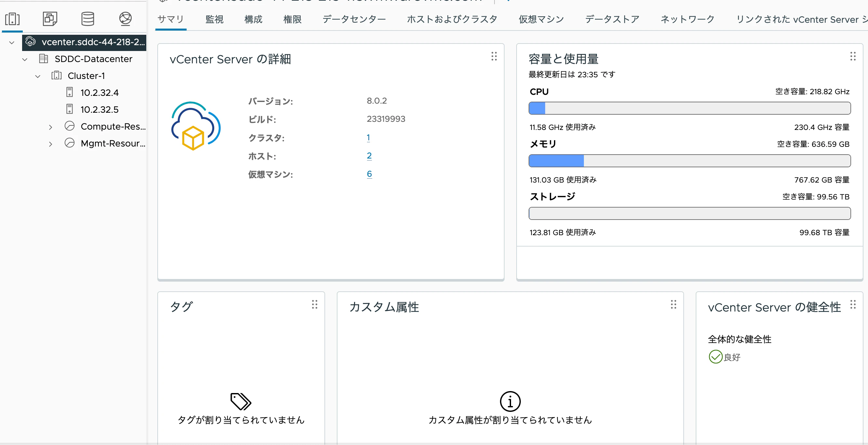Click drag handle on カスタム属性 card
This screenshot has width=868, height=445.
673,305
